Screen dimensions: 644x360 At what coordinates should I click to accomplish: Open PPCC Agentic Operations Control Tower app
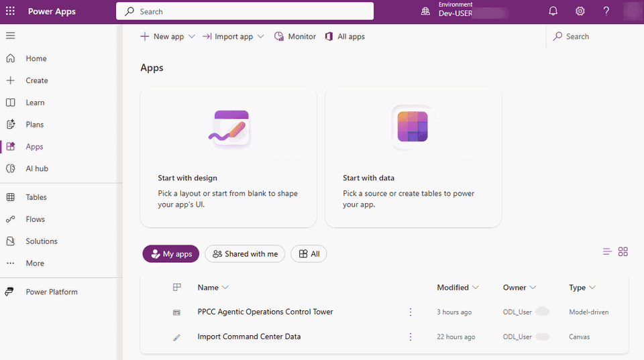point(266,312)
